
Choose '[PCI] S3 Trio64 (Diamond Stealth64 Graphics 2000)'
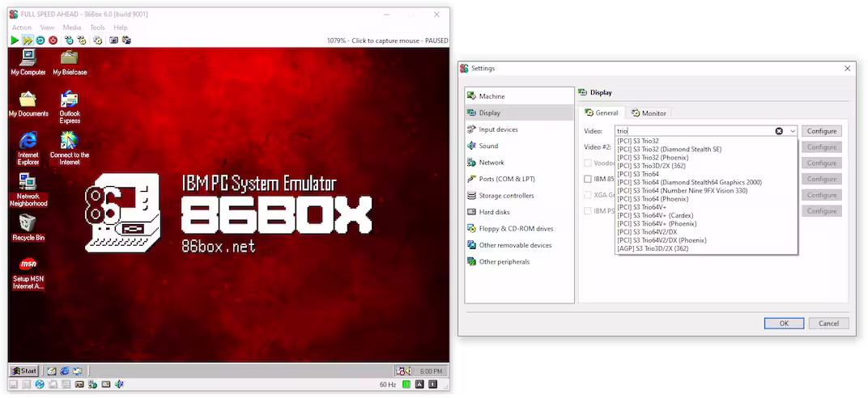pyautogui.click(x=706, y=183)
